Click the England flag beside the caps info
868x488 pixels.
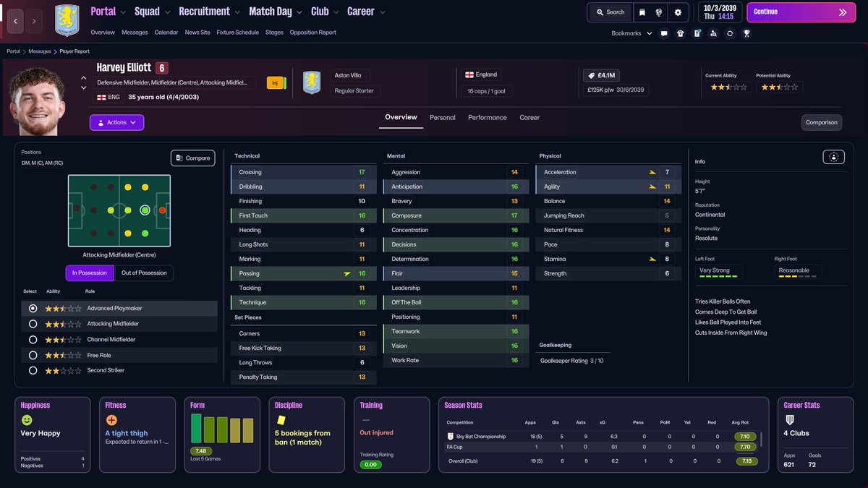coord(469,74)
